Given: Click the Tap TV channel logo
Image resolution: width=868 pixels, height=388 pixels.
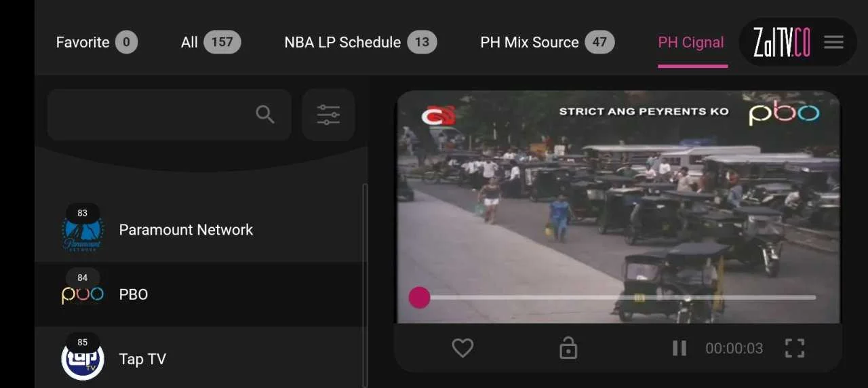Looking at the screenshot, I should (x=83, y=360).
